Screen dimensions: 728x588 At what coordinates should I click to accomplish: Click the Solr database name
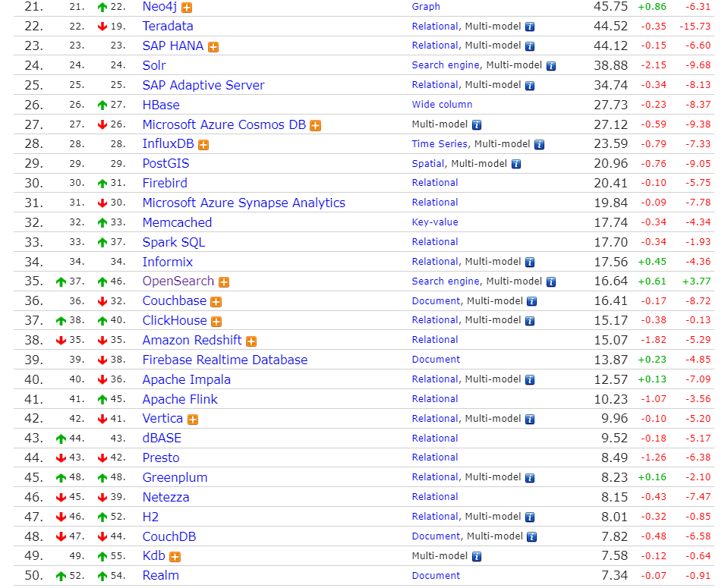(x=154, y=65)
